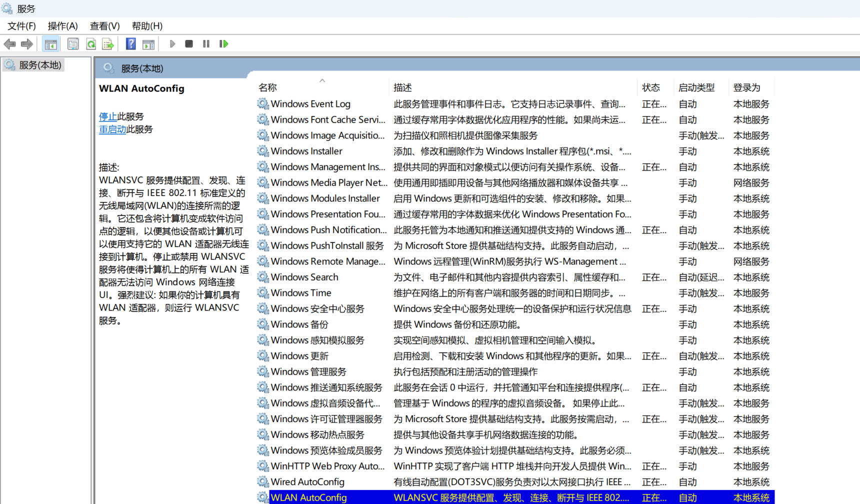Click the gear icon beside Windows Font Cache Service
The image size is (860, 504).
(x=263, y=119)
